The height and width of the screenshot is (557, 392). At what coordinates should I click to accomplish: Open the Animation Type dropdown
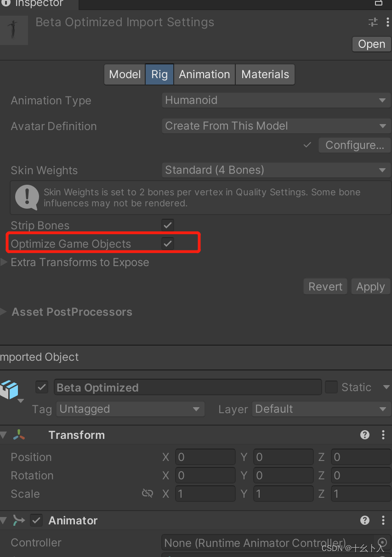pyautogui.click(x=276, y=100)
